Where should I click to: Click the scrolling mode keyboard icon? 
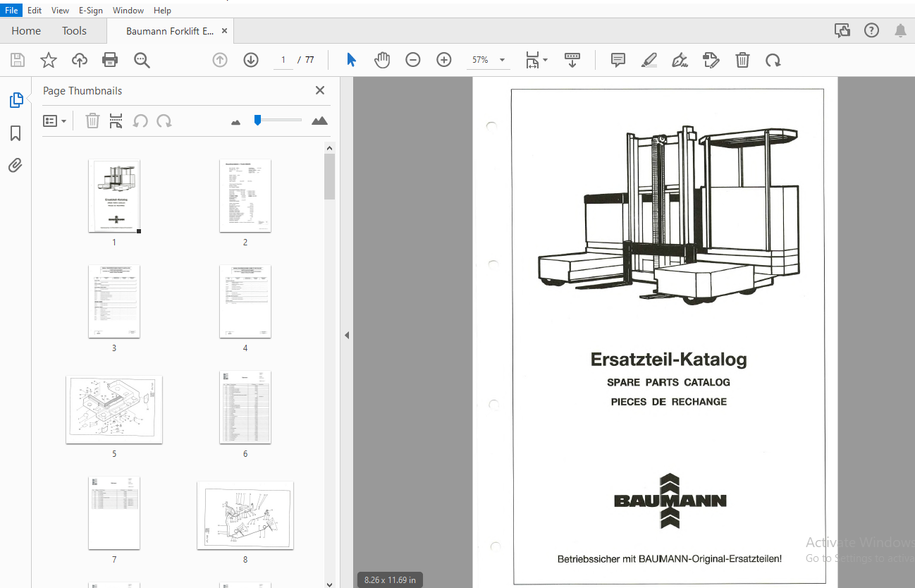click(572, 60)
